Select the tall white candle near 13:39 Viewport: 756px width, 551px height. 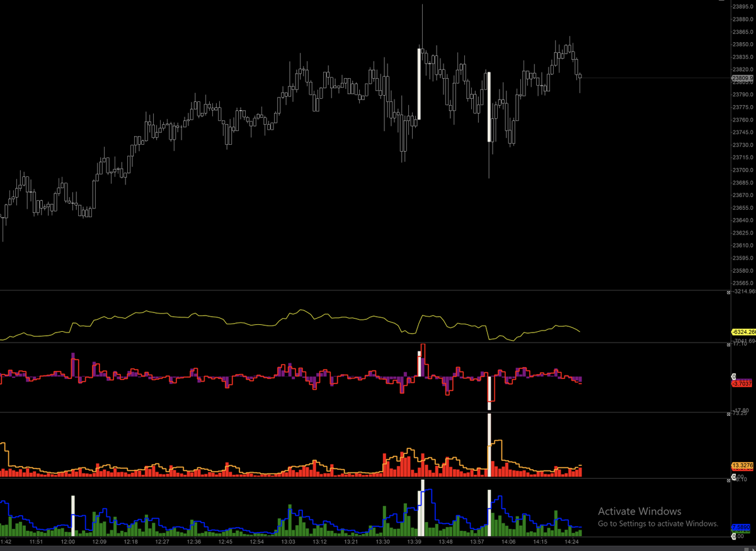pyautogui.click(x=419, y=82)
